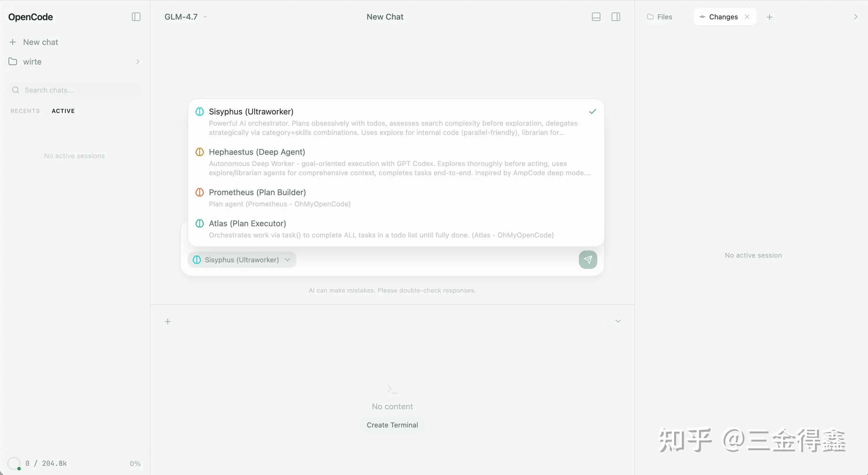
Task: Open the GLM-4.7 model dropdown
Action: click(x=186, y=17)
